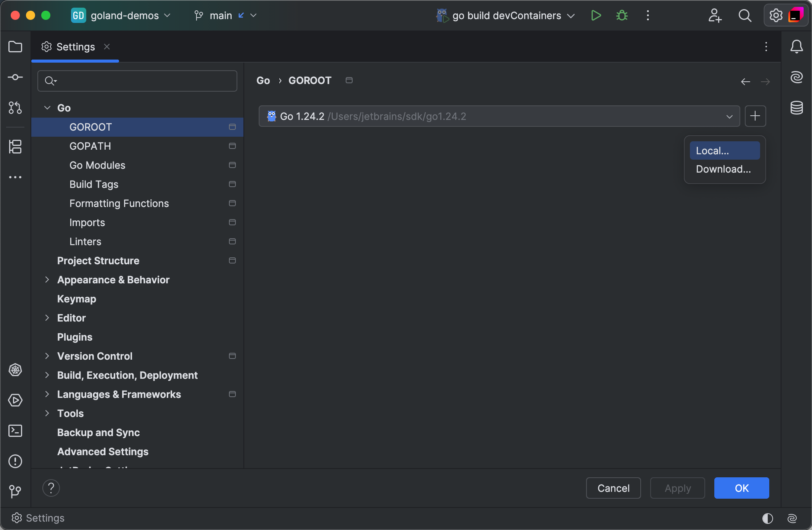Collapse the Go settings tree node

click(x=47, y=108)
